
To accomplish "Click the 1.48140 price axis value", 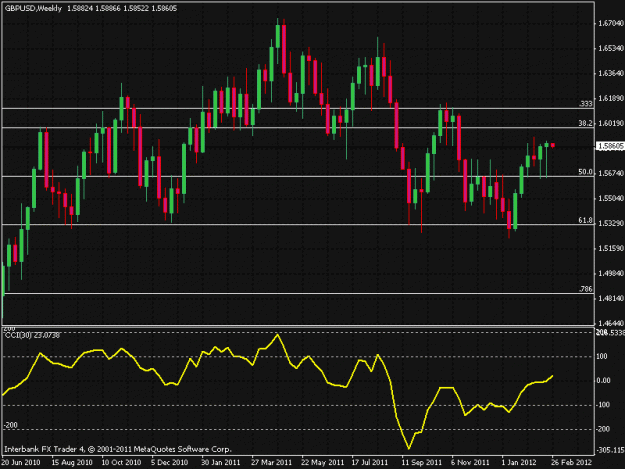I will tap(611, 298).
